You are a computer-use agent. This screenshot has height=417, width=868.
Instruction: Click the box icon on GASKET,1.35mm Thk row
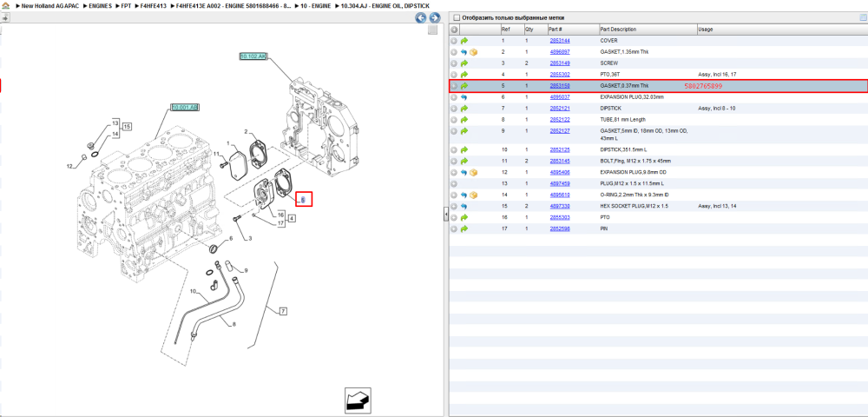473,52
